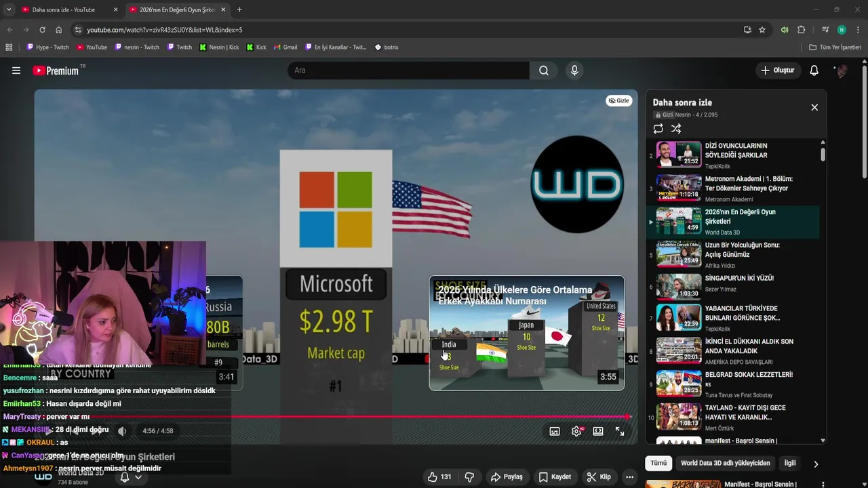Open the Gmail bookmark
Screen dimensions: 868x488
[x=285, y=47]
